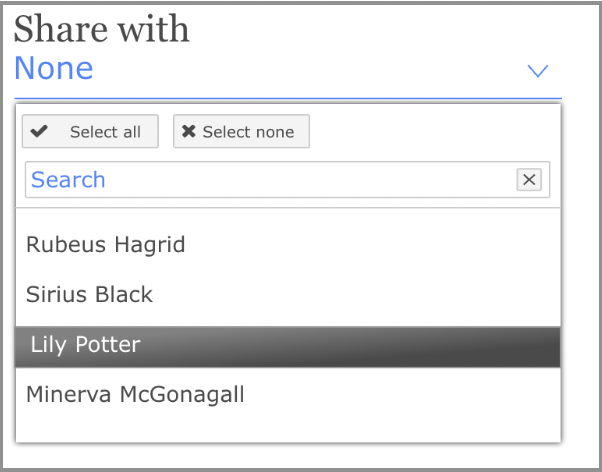Click the 'Share with' heading label
Viewport: 602px width, 472px height.
[101, 29]
